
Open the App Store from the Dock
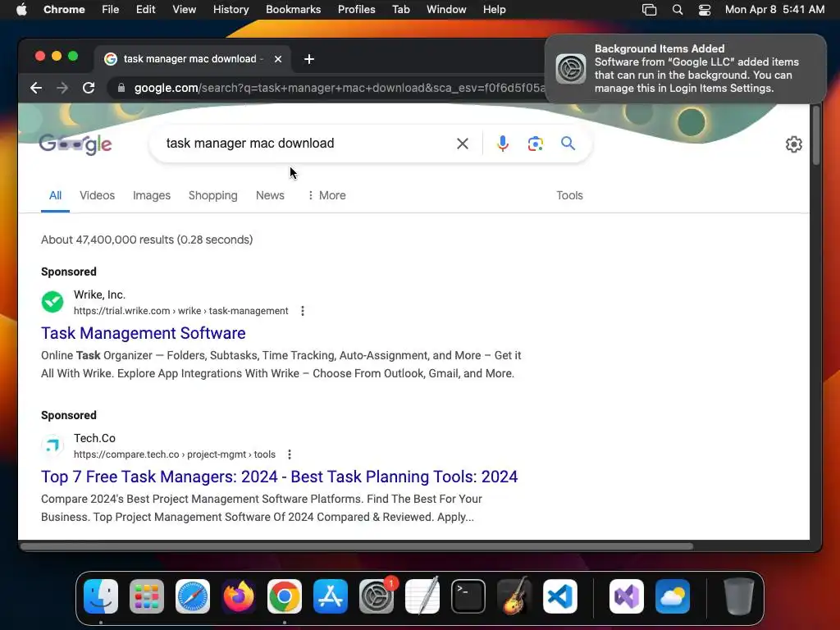pyautogui.click(x=331, y=596)
